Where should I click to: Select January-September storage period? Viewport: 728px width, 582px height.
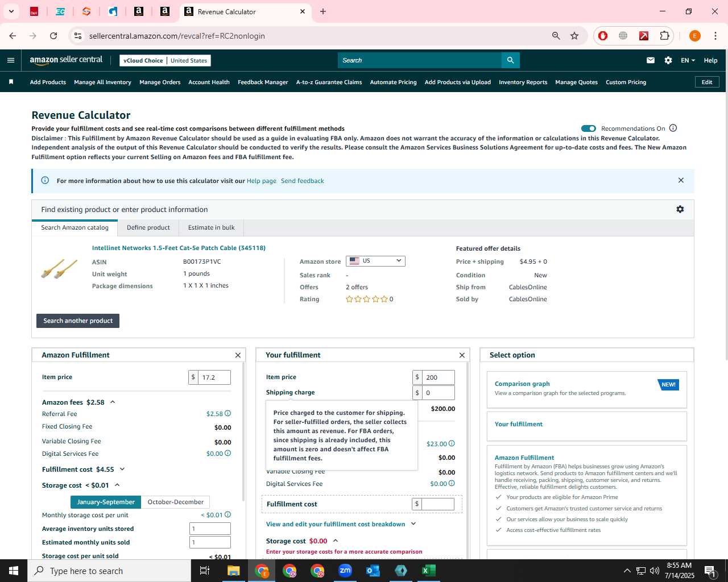coord(106,502)
